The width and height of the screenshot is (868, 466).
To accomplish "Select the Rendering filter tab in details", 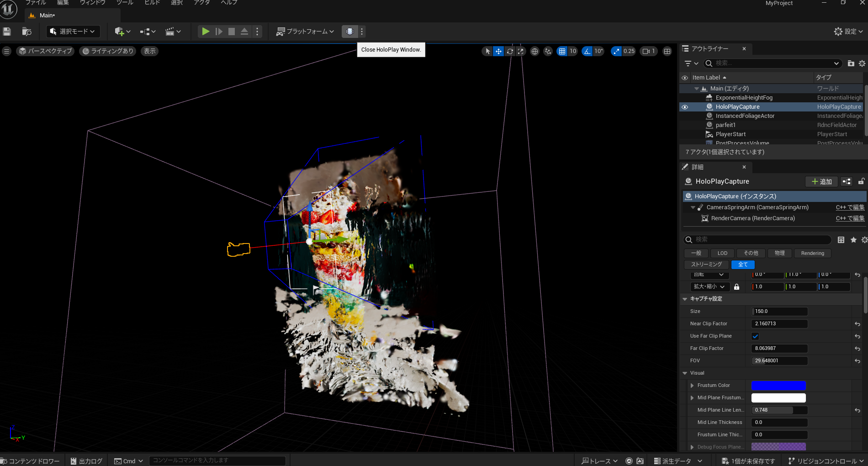I will [x=812, y=253].
